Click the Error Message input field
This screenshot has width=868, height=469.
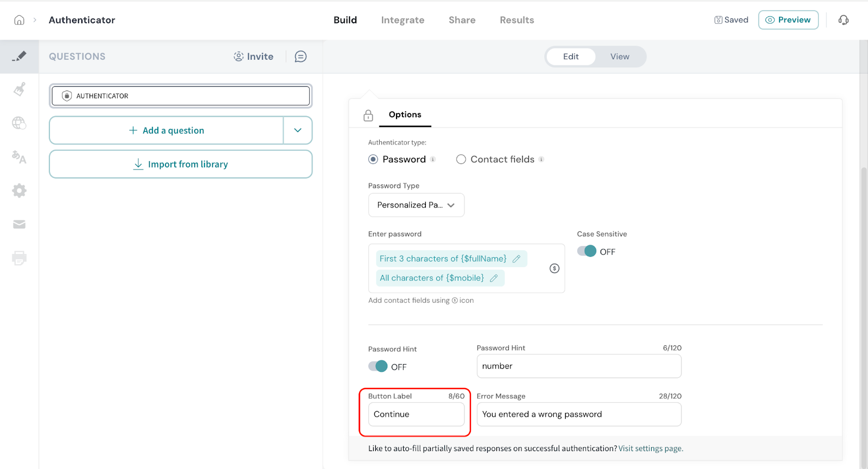[x=578, y=414]
